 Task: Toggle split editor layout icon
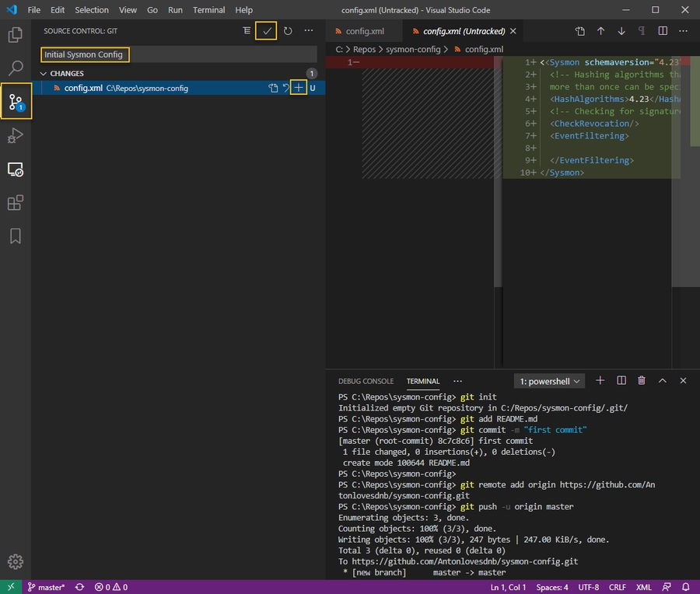(x=663, y=31)
